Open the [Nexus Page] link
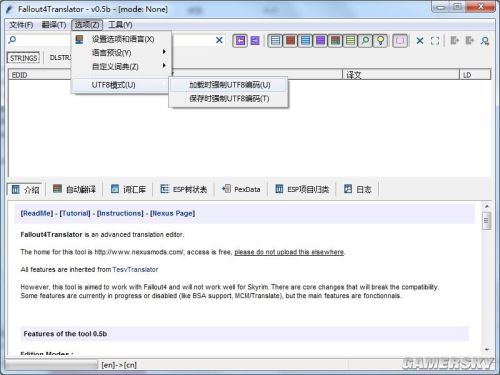The width and height of the screenshot is (500, 375). click(x=172, y=213)
